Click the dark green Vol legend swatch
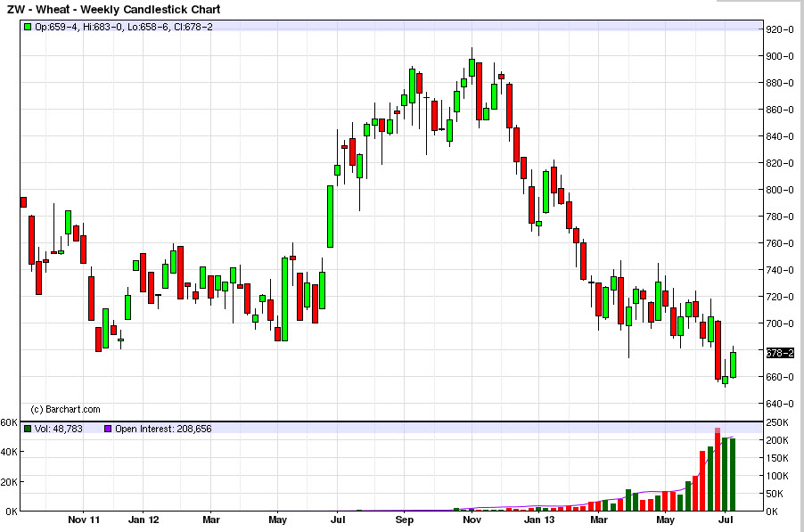This screenshot has height=532, width=804. click(28, 429)
